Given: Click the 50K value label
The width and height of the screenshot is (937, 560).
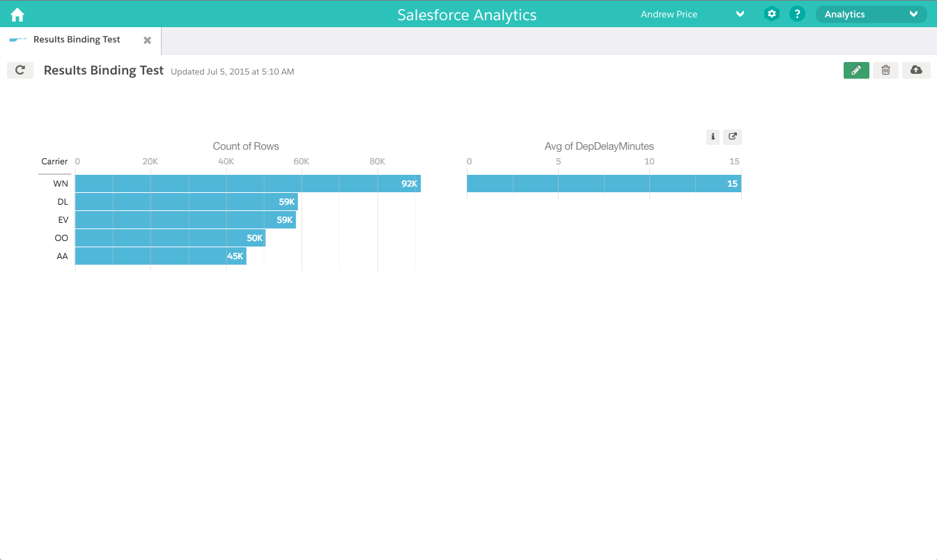Looking at the screenshot, I should coord(254,238).
